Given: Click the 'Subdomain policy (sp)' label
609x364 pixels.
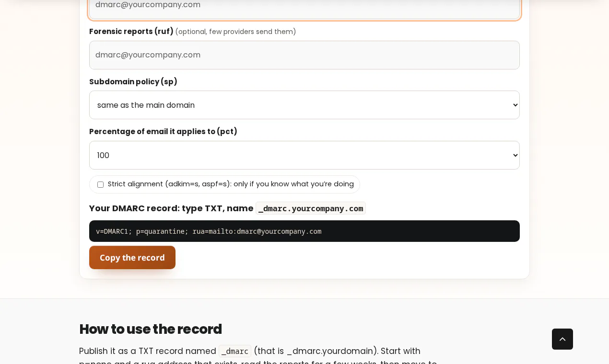Looking at the screenshot, I should [x=133, y=82].
